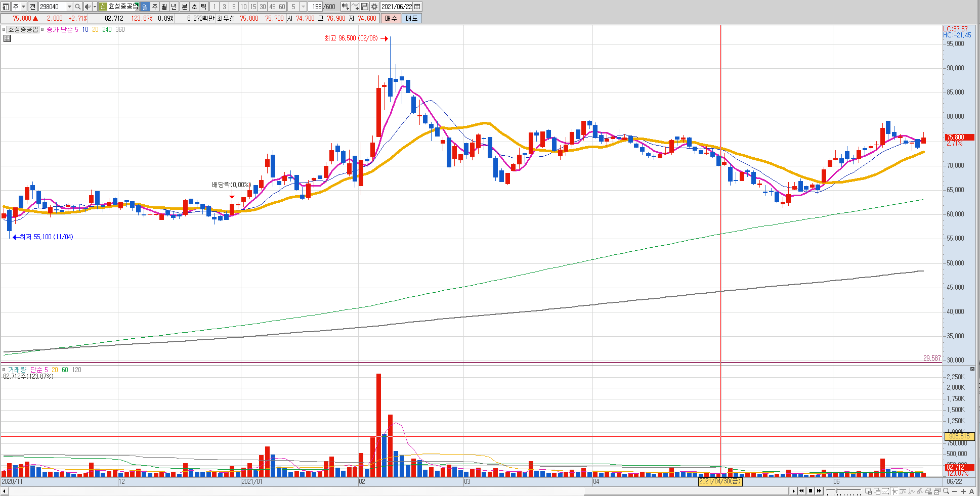Open the stock search magnifier icon

click(78, 7)
